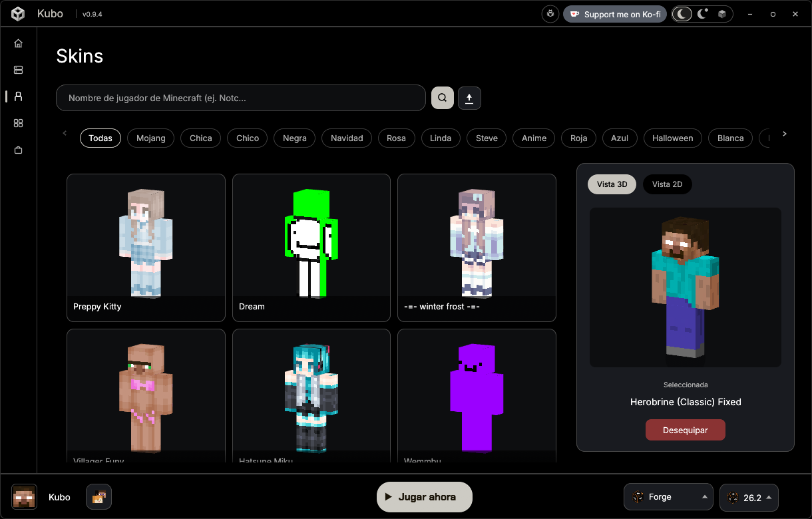The width and height of the screenshot is (812, 519).
Task: Open the servers/instances sidebar icon
Action: click(x=18, y=70)
